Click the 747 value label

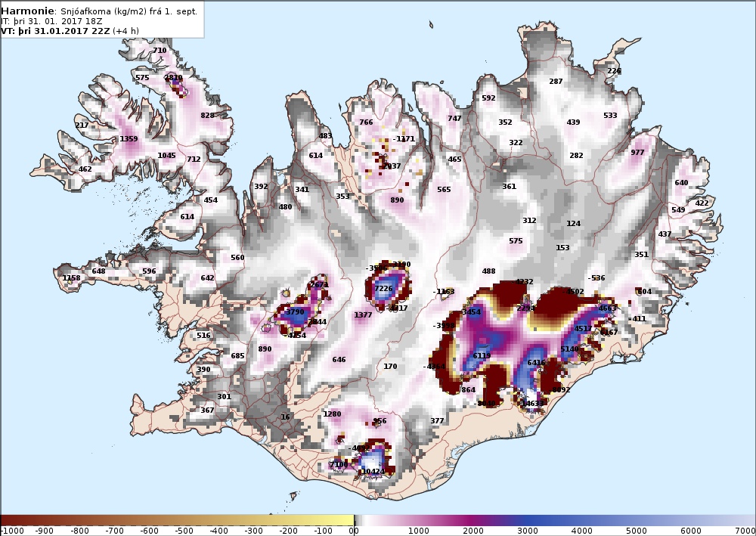(454, 118)
